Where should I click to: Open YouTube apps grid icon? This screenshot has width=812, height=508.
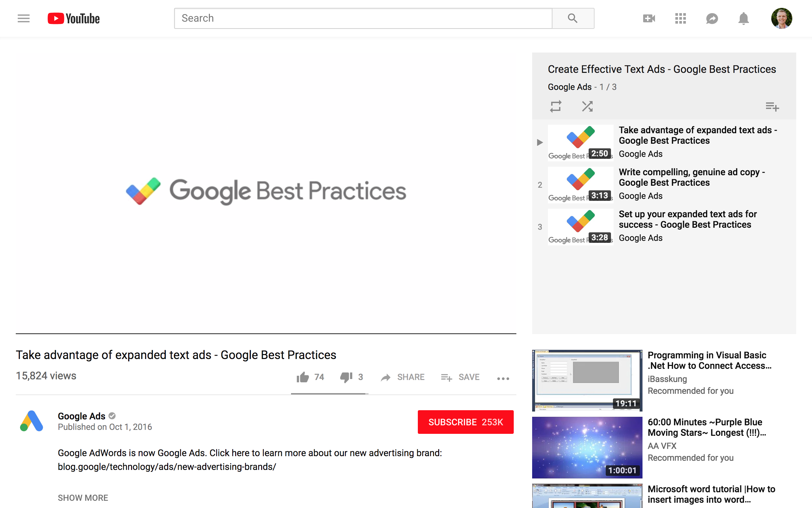tap(680, 18)
